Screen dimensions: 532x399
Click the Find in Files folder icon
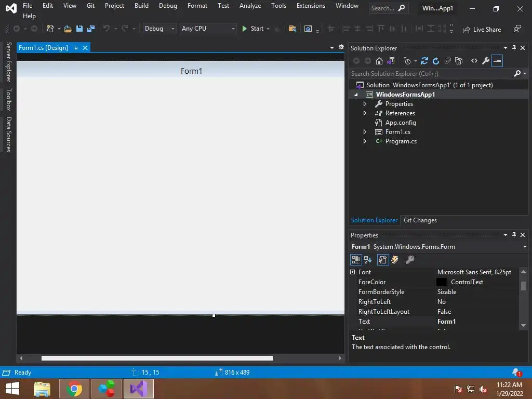click(292, 29)
